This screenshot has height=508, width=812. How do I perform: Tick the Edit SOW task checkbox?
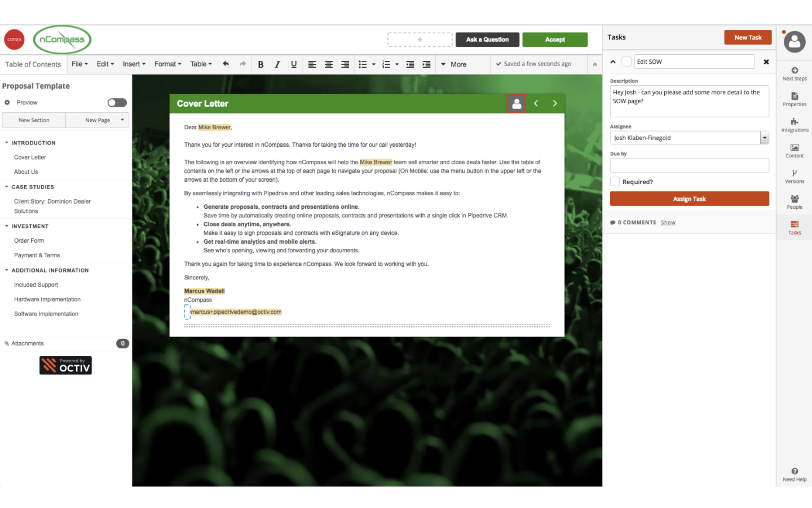pos(626,62)
